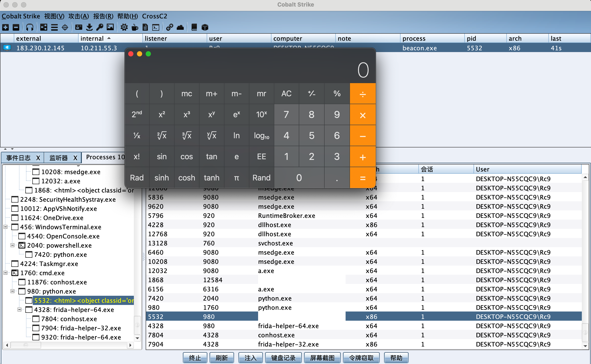Collapse the 1760: cmd.exe tree node
Screen dimensions: 591x364
click(x=5, y=273)
